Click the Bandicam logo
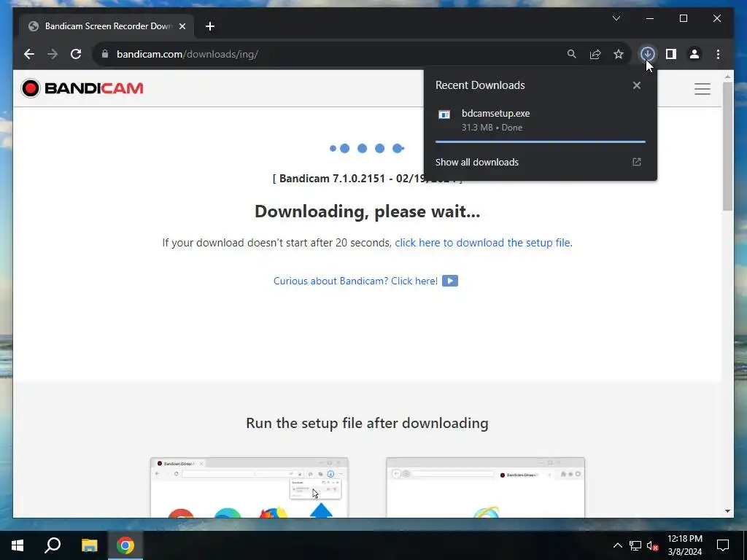747x560 pixels. click(x=82, y=88)
